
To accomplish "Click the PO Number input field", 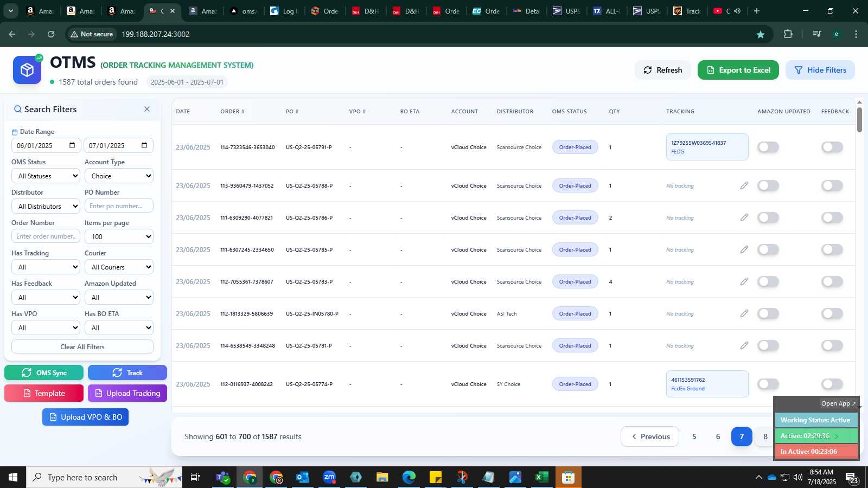I will point(119,206).
